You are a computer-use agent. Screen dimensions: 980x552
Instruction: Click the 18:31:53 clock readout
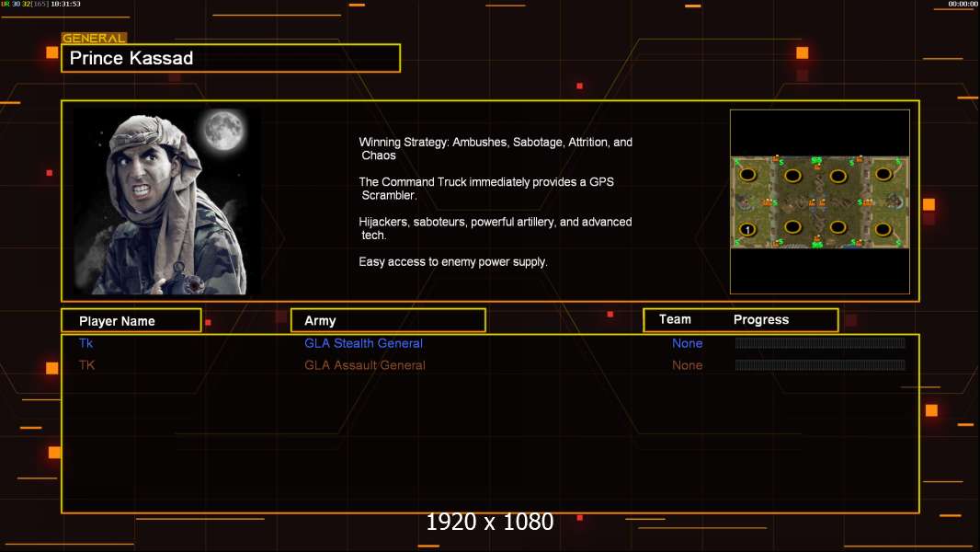point(65,4)
